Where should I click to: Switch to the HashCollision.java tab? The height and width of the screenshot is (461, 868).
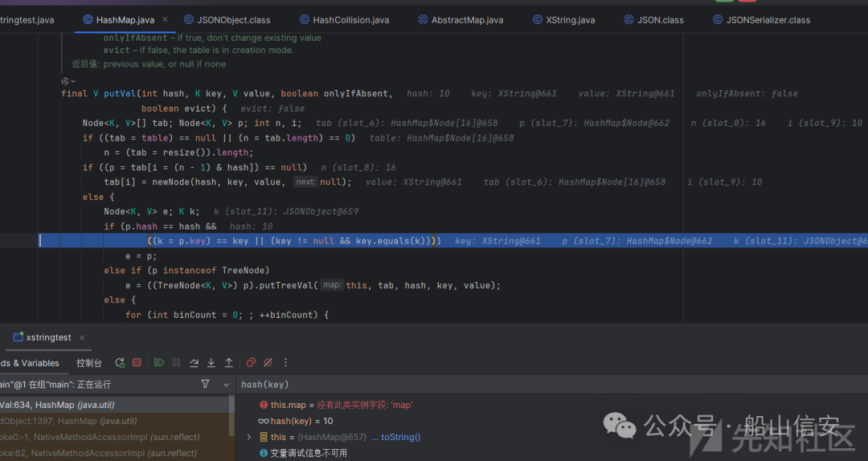(344, 20)
